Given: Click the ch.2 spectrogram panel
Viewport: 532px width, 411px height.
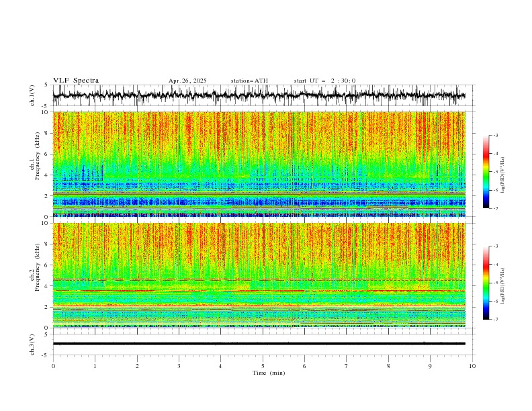Looking at the screenshot, I should pyautogui.click(x=259, y=275).
